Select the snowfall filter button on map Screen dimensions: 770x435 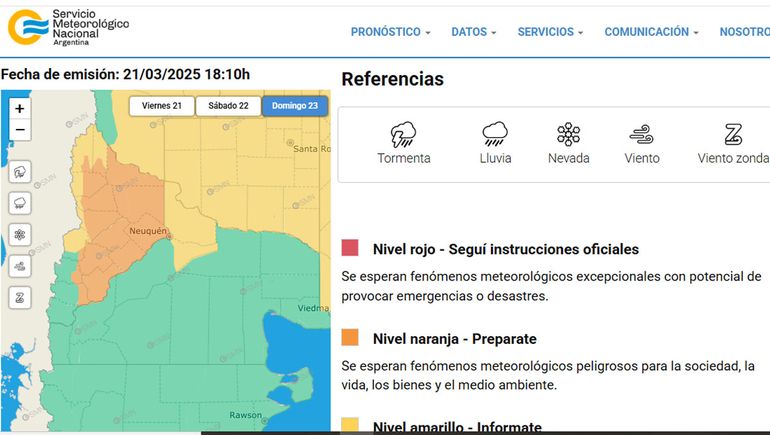click(20, 235)
